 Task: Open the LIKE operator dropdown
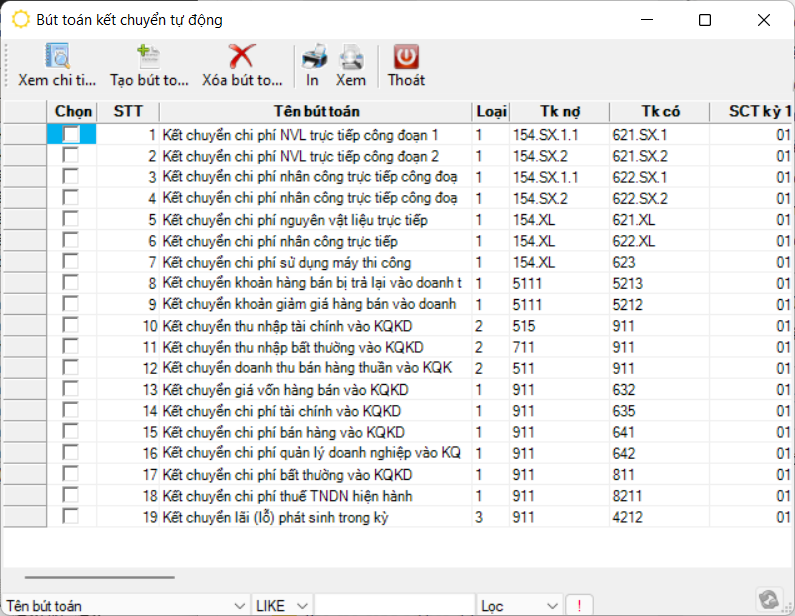(x=302, y=606)
